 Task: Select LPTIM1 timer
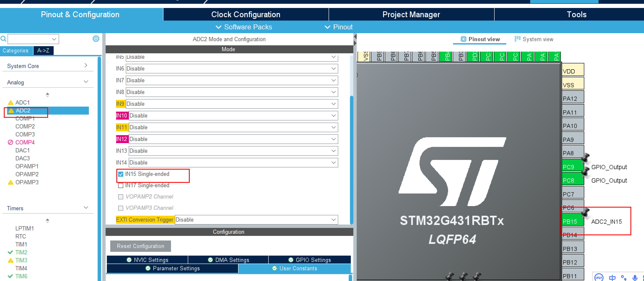coord(25,228)
